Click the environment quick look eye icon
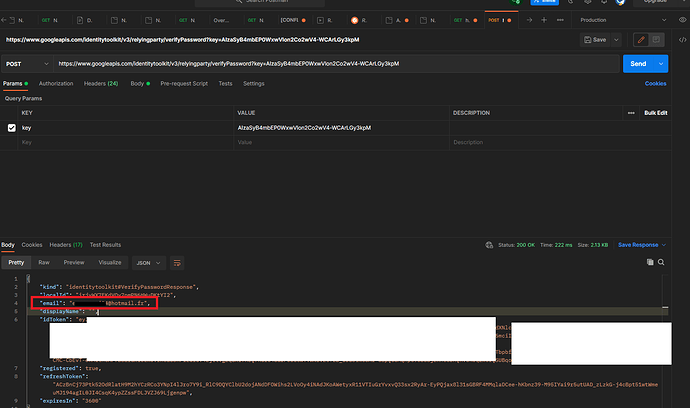 click(x=683, y=20)
